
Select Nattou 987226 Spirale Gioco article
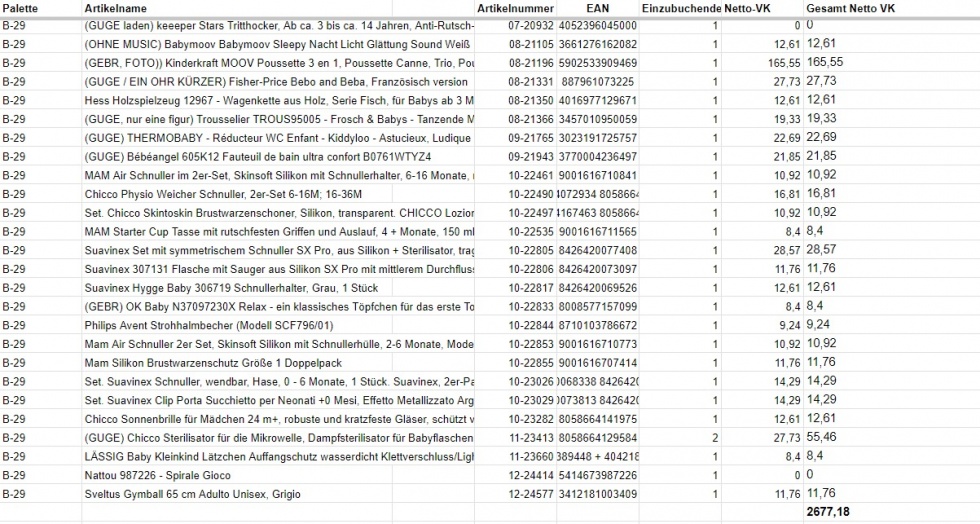coord(158,476)
